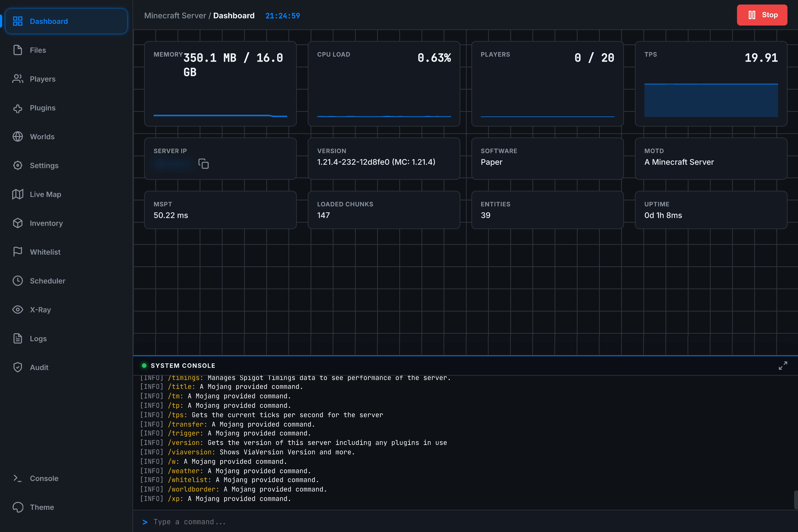Click the command input field

(x=305, y=522)
